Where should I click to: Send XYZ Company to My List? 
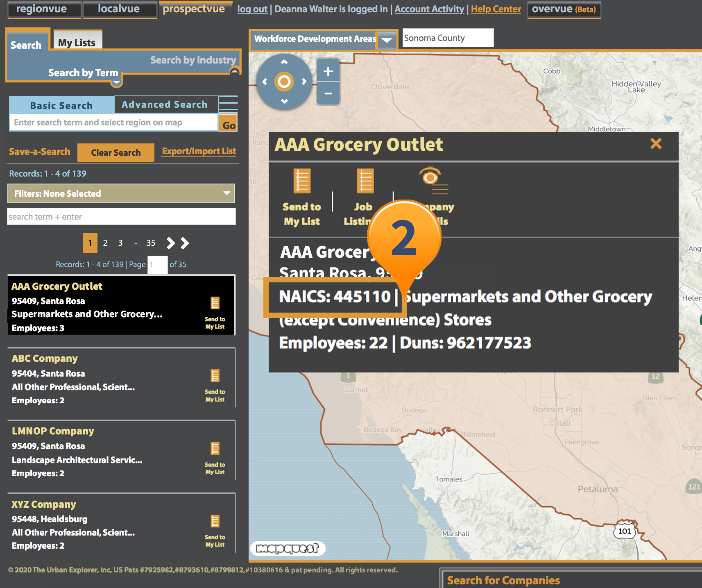(x=215, y=531)
